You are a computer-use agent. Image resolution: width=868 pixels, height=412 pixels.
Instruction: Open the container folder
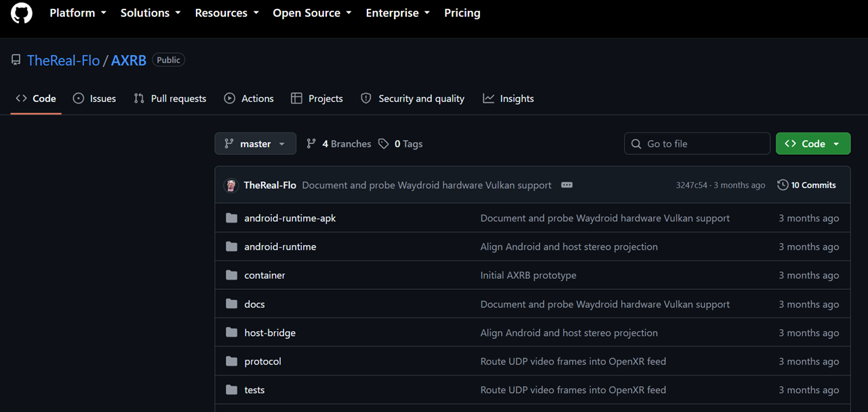tap(264, 275)
